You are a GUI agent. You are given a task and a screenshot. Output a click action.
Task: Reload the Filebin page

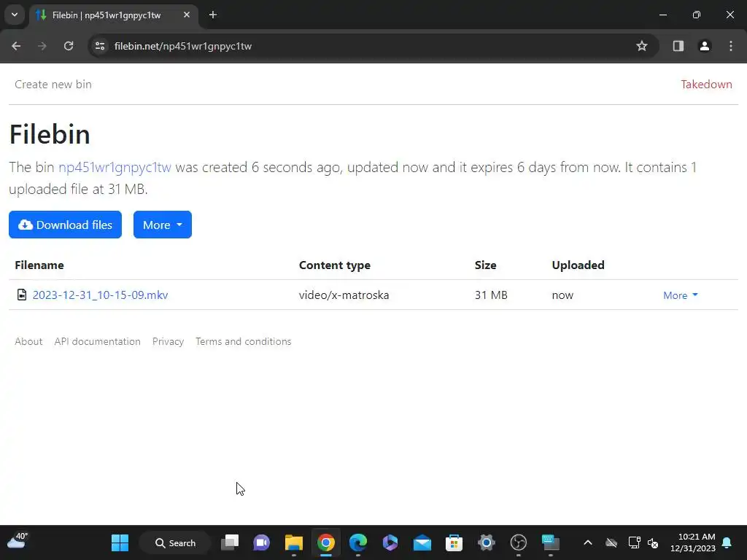[x=69, y=46]
